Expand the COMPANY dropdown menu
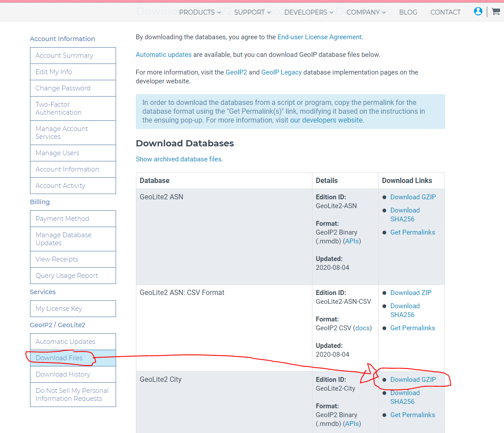 click(366, 12)
